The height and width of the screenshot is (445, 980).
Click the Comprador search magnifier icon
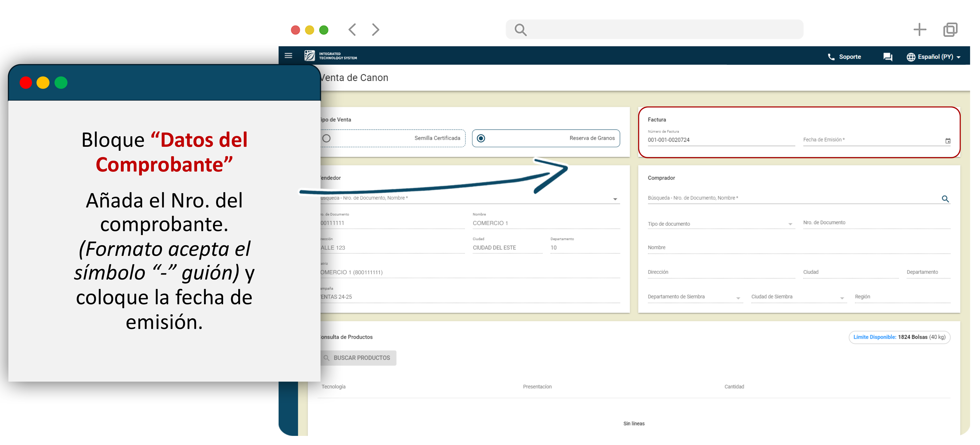point(945,199)
